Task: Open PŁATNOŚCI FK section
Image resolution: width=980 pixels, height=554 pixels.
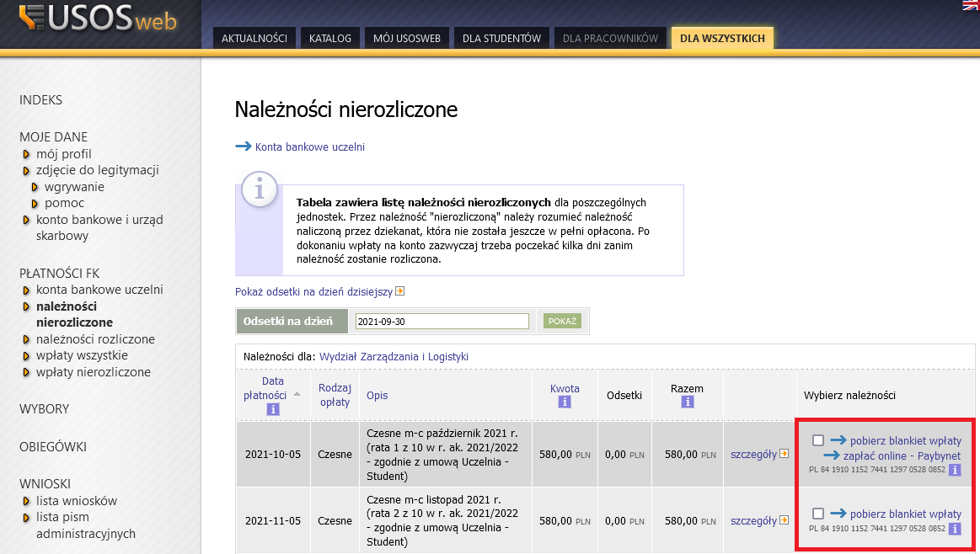Action: (x=59, y=273)
